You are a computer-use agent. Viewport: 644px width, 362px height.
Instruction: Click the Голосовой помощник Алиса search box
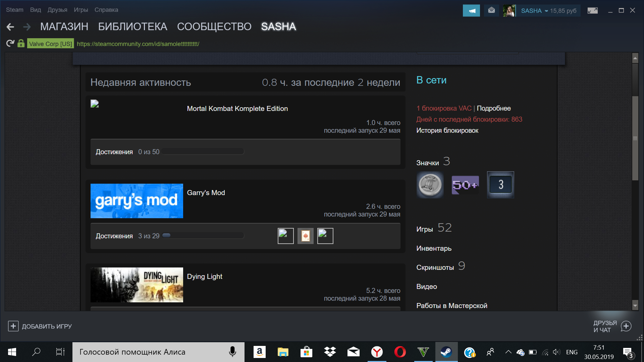158,352
